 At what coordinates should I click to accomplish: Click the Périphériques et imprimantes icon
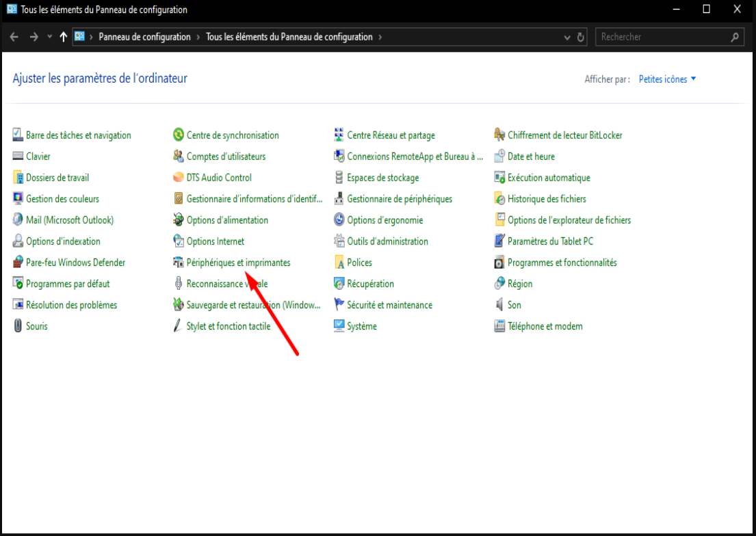pyautogui.click(x=179, y=263)
